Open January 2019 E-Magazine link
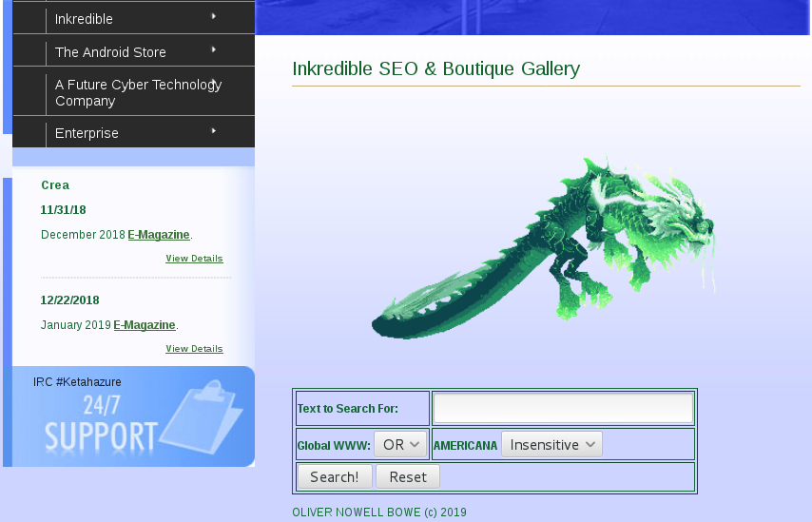 pos(145,325)
